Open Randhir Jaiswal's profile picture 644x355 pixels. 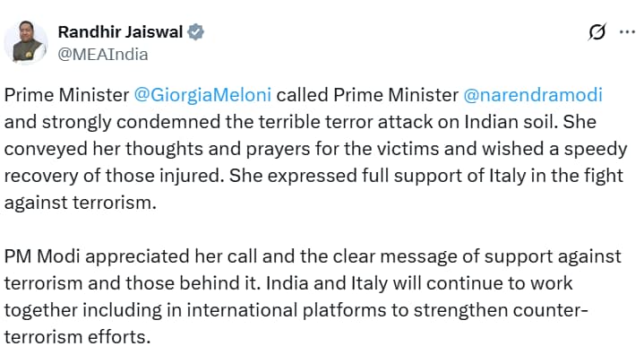(26, 43)
